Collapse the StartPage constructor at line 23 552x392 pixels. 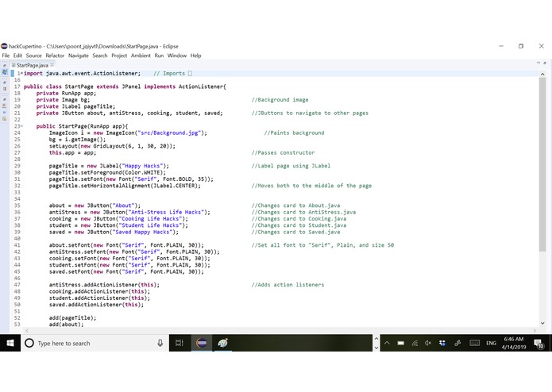tap(21, 126)
